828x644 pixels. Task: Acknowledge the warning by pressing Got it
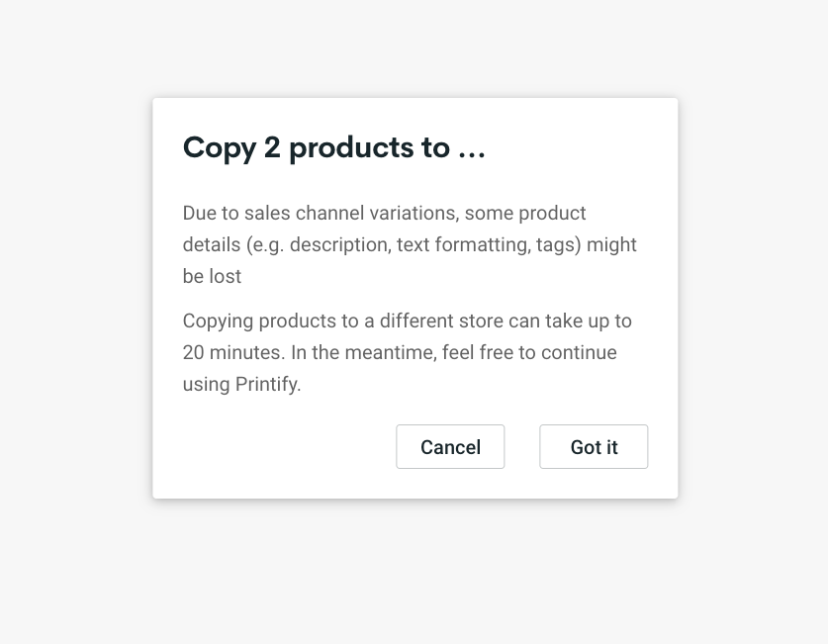pyautogui.click(x=594, y=446)
